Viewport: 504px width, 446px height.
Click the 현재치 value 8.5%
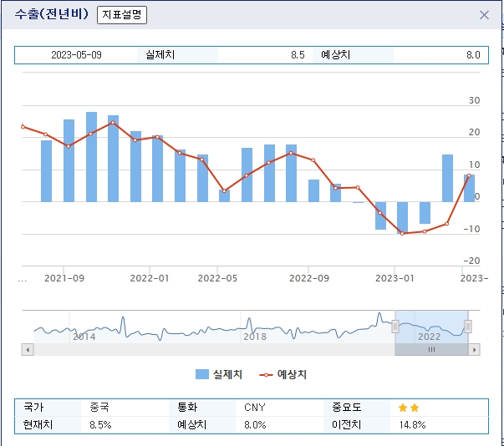tap(100, 425)
